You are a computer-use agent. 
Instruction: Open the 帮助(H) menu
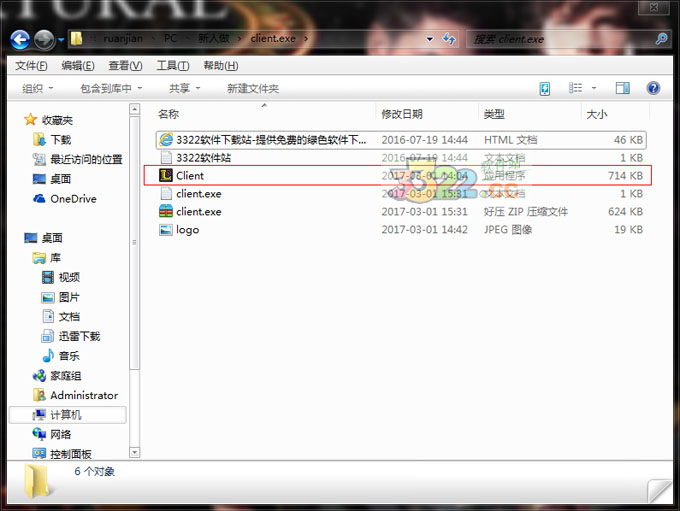pyautogui.click(x=221, y=66)
